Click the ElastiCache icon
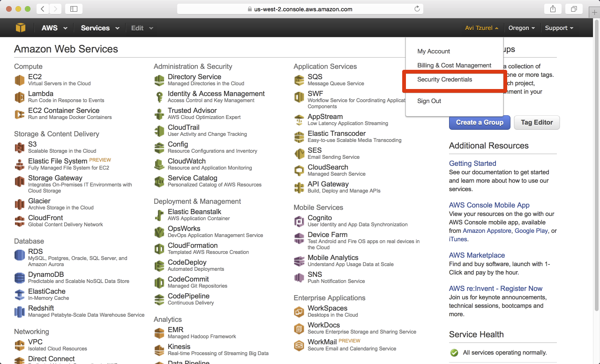This screenshot has width=600, height=364. 20,295
